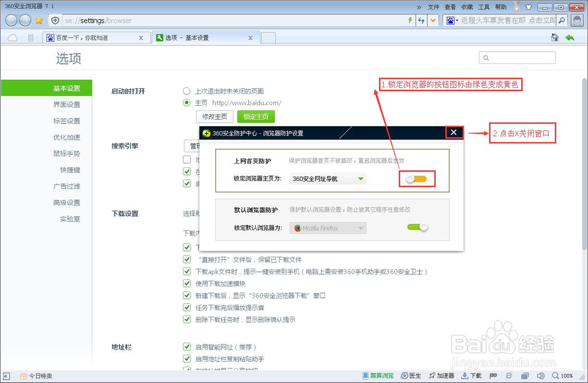This screenshot has height=383, width=588.
Task: Open the orange address bar dropdown arrow
Action: pos(433,21)
